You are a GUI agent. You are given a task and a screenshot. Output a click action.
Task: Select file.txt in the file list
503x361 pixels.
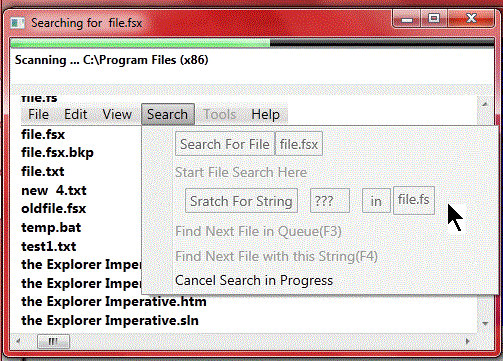click(43, 172)
